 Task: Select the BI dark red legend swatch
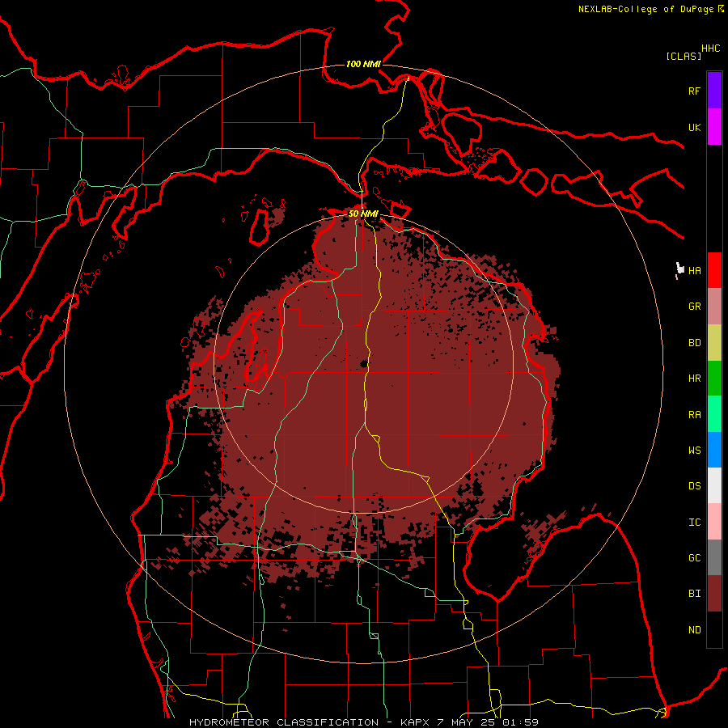714,594
